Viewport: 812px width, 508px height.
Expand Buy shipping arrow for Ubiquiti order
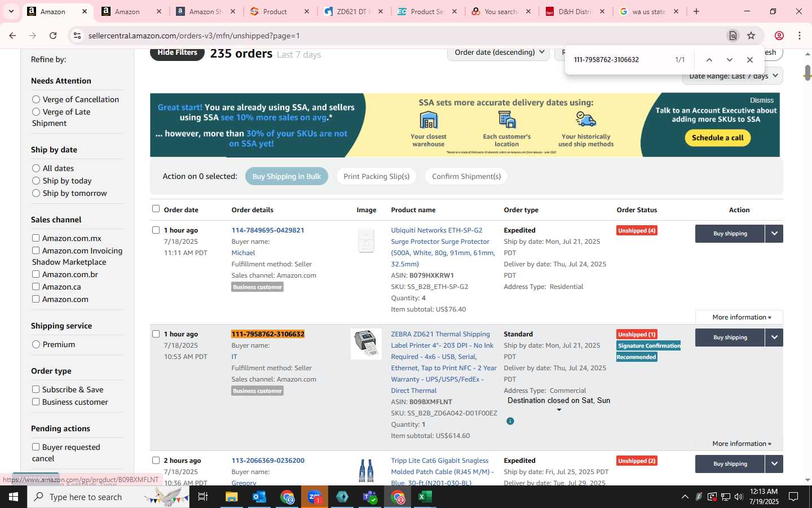(x=774, y=234)
